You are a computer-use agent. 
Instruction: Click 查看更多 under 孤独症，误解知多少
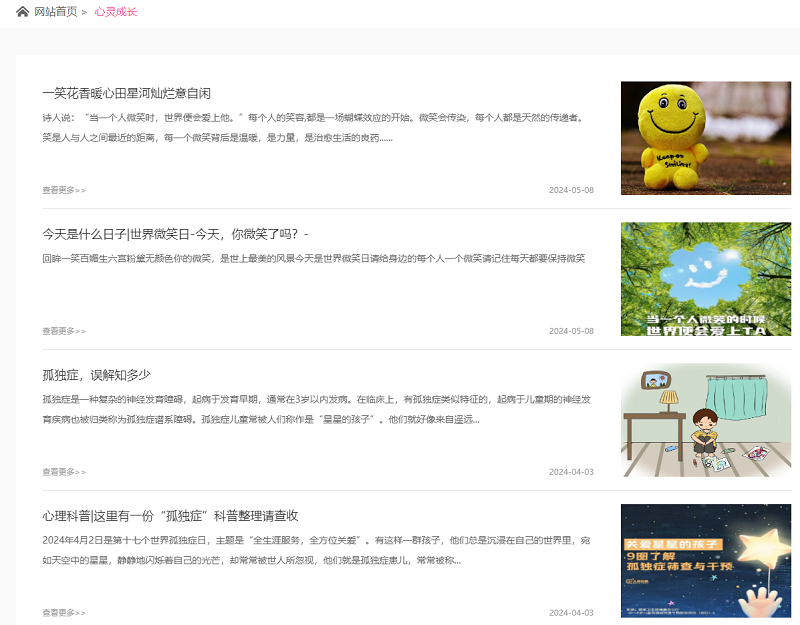click(64, 472)
